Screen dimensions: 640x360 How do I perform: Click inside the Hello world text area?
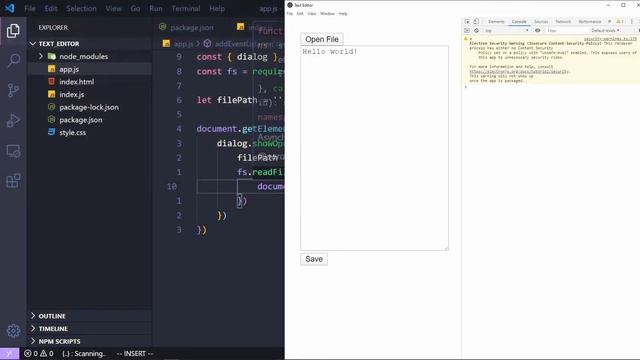coord(374,148)
